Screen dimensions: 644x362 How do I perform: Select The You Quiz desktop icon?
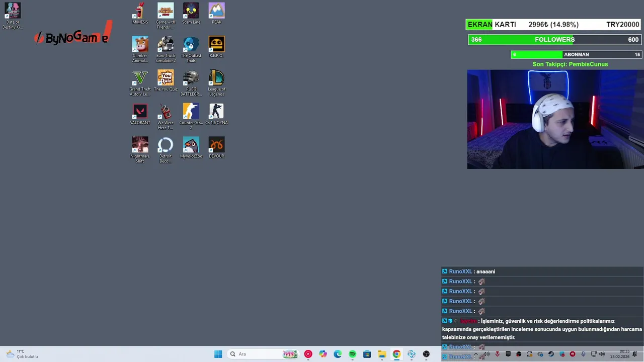[166, 80]
